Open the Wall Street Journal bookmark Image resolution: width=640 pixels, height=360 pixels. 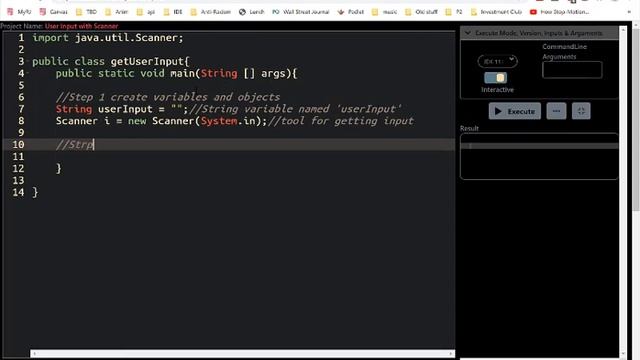coord(301,12)
